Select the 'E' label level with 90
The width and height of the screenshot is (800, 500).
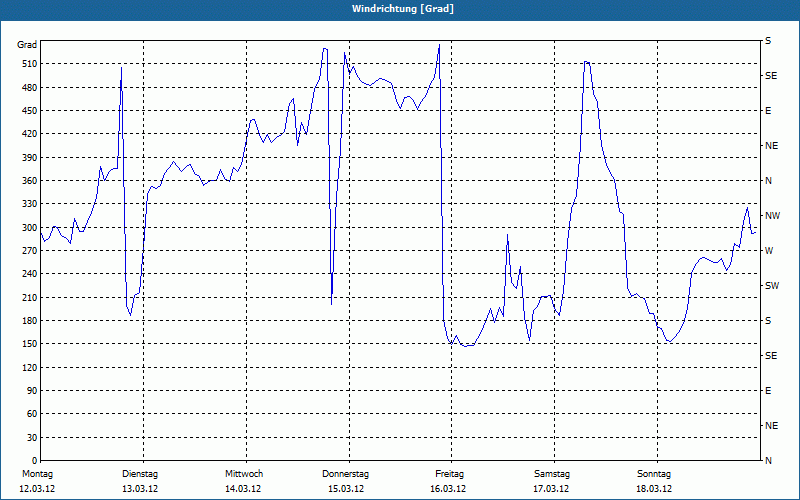(768, 391)
